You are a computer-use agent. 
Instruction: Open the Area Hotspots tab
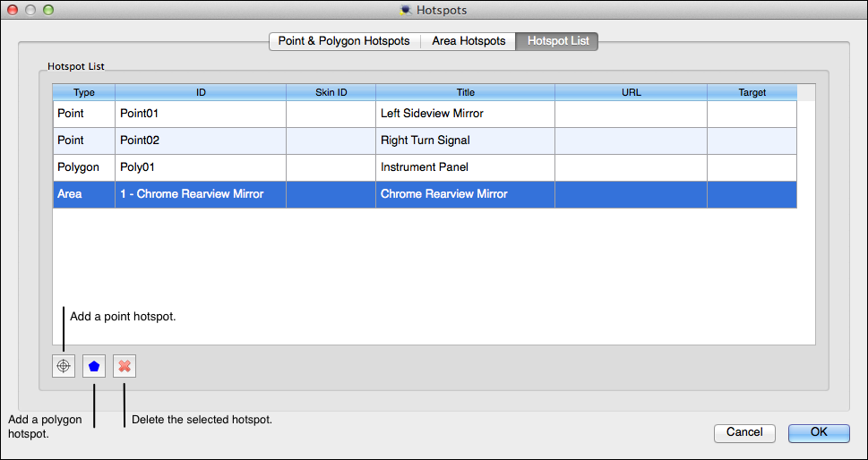468,41
